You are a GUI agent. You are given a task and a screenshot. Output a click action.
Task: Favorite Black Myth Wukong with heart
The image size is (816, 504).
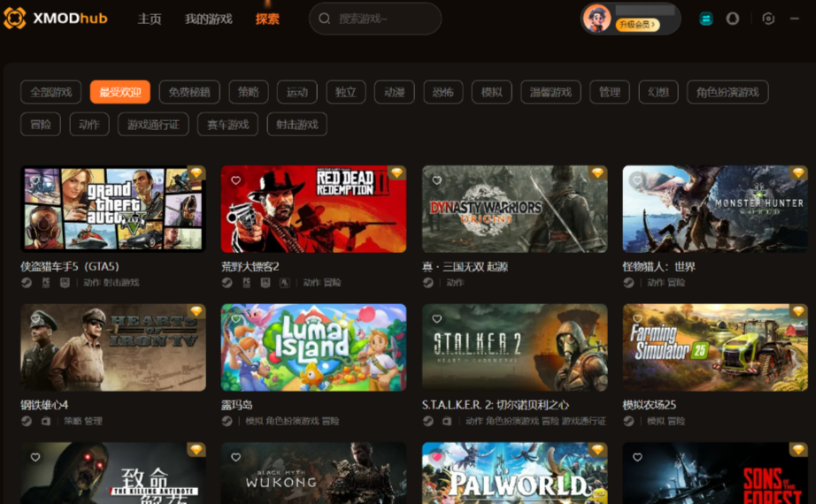pos(235,457)
